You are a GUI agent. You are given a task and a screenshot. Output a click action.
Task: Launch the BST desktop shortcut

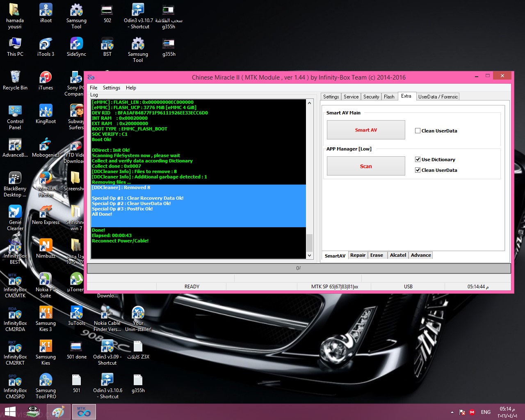tap(107, 47)
